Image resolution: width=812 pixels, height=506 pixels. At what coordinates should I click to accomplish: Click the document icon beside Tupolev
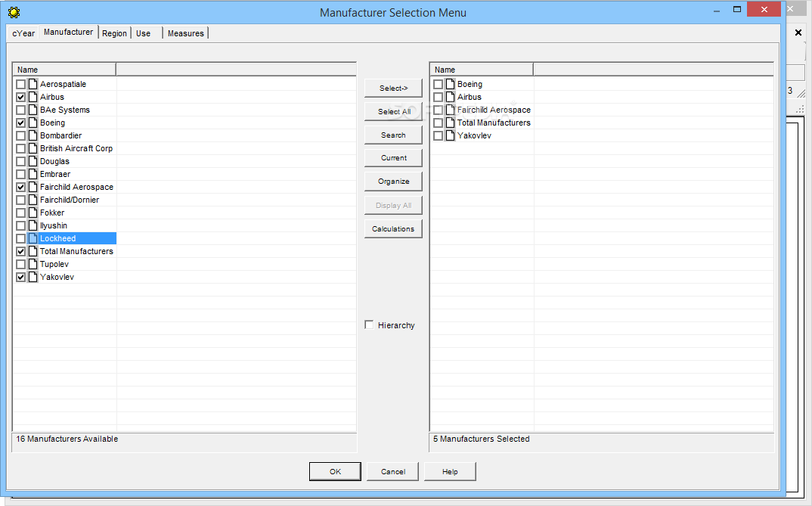[33, 264]
